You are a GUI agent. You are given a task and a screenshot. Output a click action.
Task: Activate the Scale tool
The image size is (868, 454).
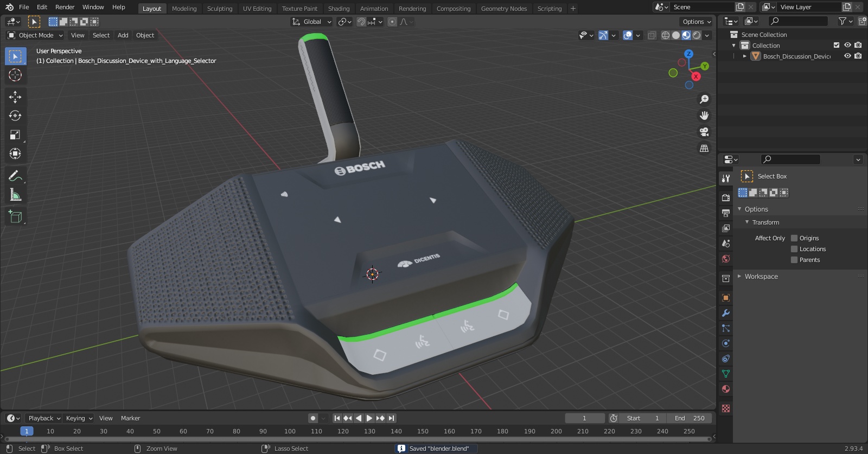15,135
